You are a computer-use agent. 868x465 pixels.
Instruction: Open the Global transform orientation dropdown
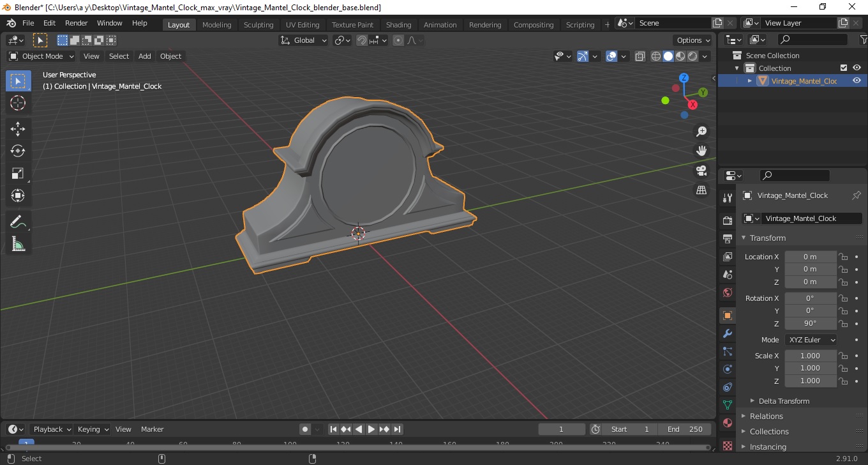(x=304, y=40)
